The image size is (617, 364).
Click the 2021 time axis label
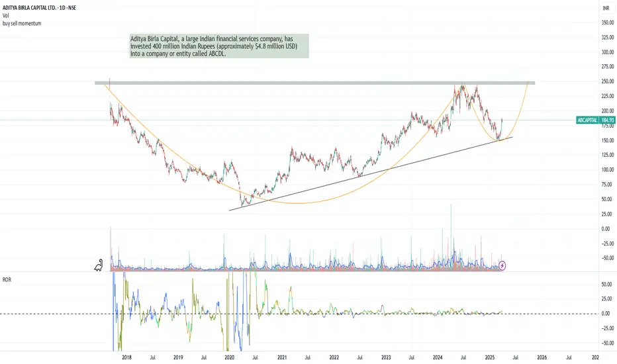point(282,357)
